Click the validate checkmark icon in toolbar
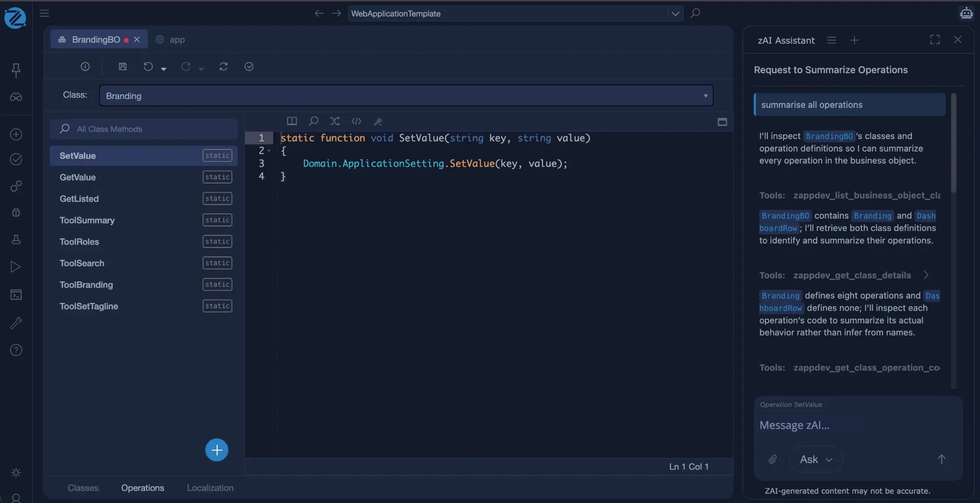The width and height of the screenshot is (980, 503). tap(249, 67)
